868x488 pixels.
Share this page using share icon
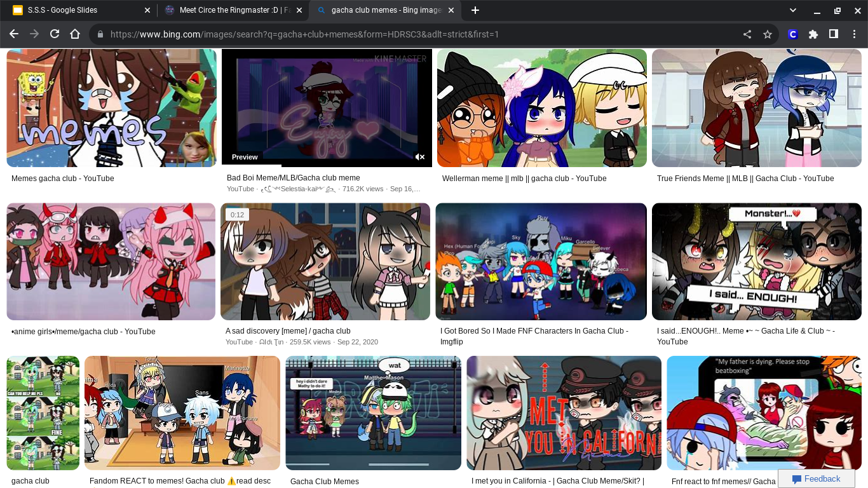click(747, 34)
